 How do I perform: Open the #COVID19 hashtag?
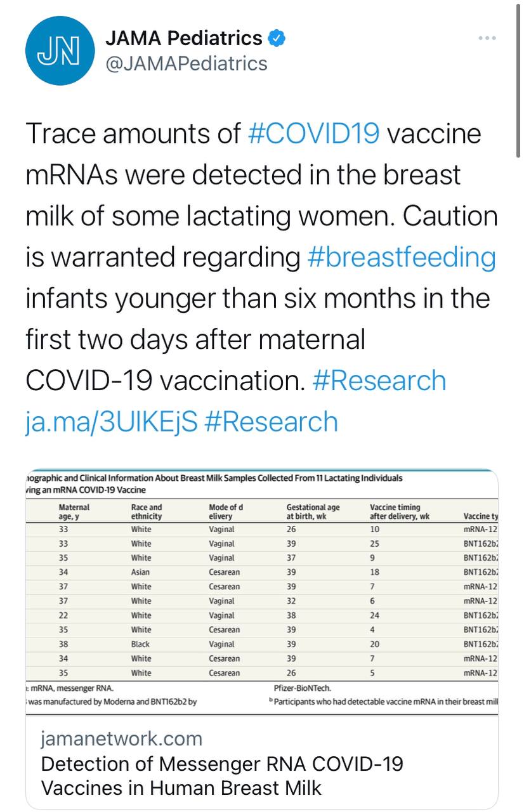(x=313, y=134)
